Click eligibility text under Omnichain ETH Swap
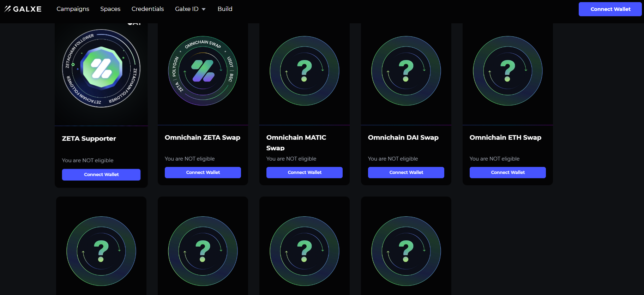The width and height of the screenshot is (644, 295). [x=494, y=159]
